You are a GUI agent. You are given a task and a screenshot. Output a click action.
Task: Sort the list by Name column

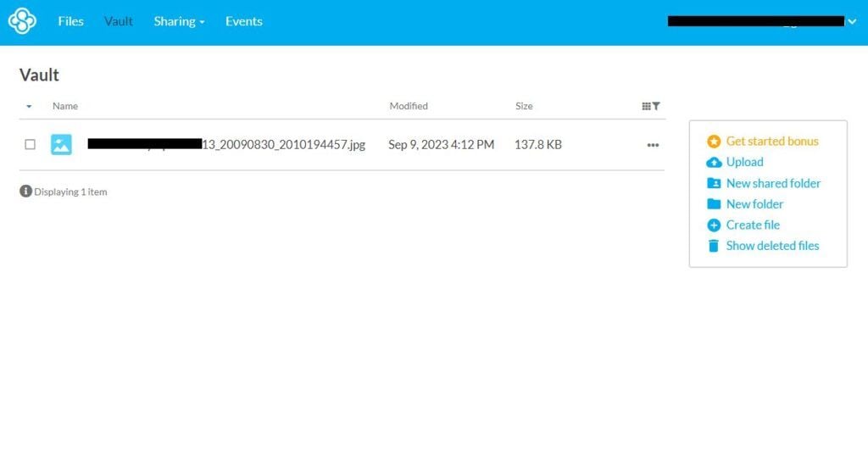pyautogui.click(x=64, y=106)
